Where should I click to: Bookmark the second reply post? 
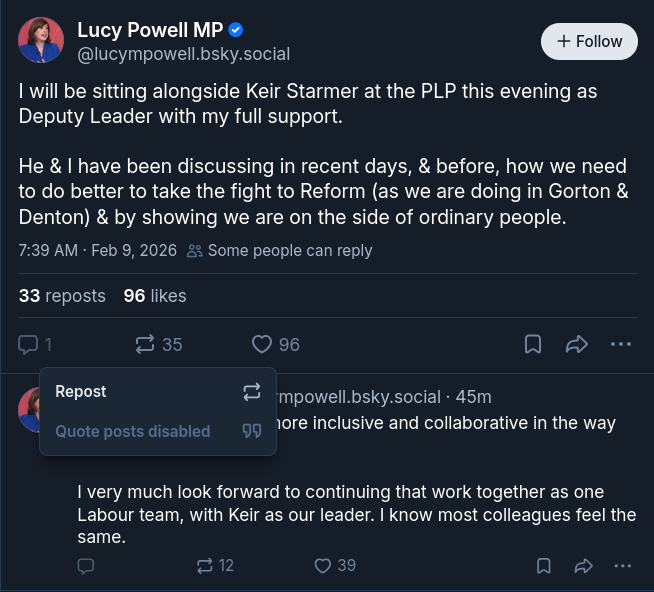[x=544, y=566]
